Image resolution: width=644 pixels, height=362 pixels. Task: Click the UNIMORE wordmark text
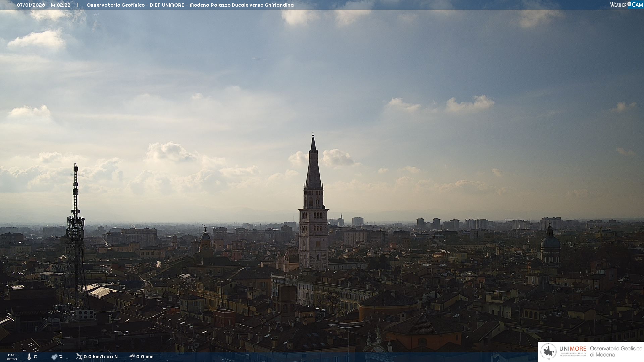tap(573, 349)
